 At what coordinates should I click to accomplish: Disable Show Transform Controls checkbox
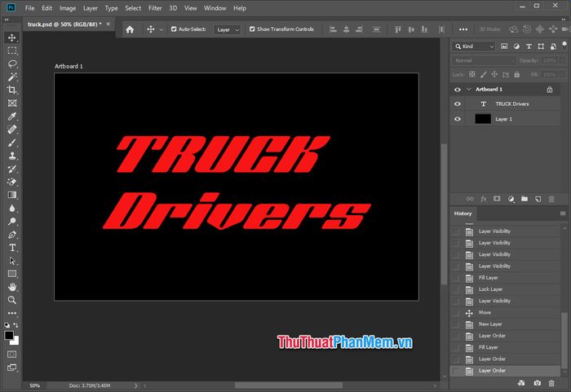pyautogui.click(x=252, y=29)
